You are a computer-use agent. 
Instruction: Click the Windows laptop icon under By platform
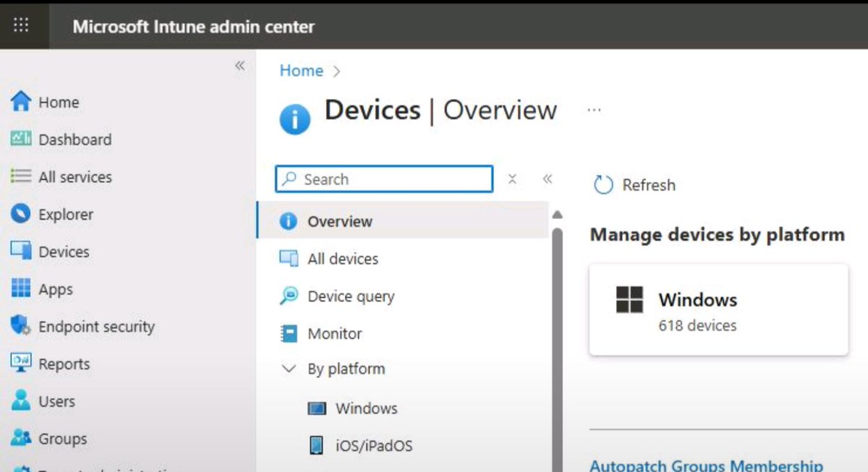[x=317, y=408]
